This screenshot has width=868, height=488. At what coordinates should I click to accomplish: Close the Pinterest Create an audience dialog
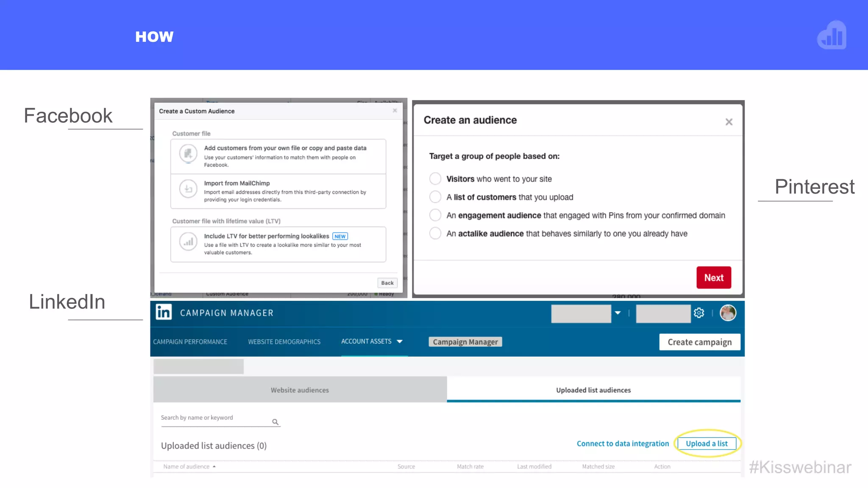point(729,122)
